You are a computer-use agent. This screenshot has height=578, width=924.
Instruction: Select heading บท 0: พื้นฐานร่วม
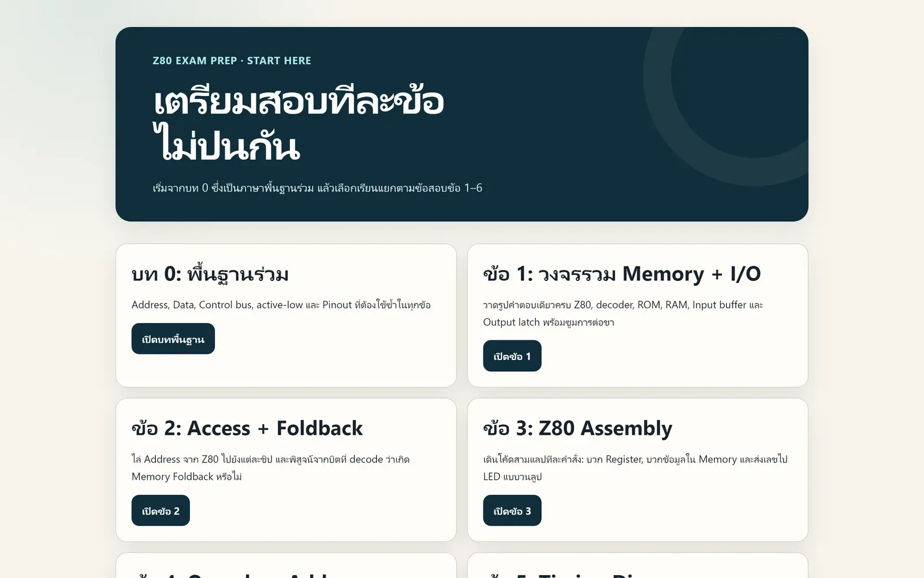pyautogui.click(x=210, y=274)
